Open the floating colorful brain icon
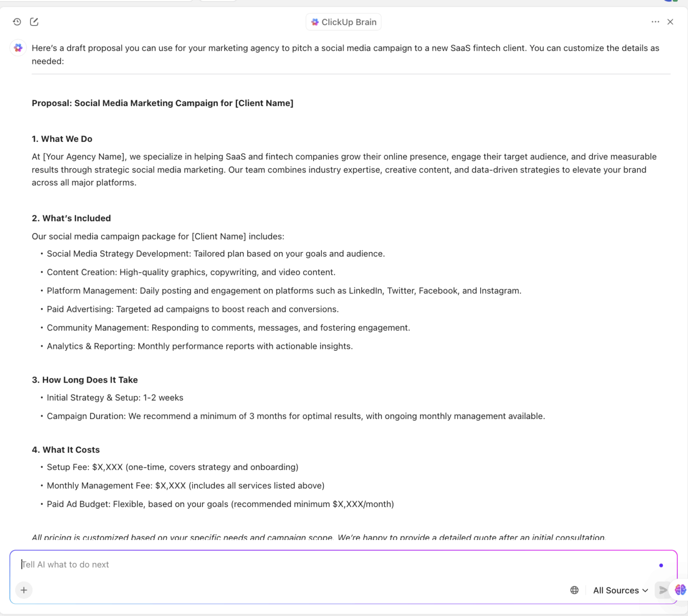The width and height of the screenshot is (688, 616). click(x=681, y=589)
